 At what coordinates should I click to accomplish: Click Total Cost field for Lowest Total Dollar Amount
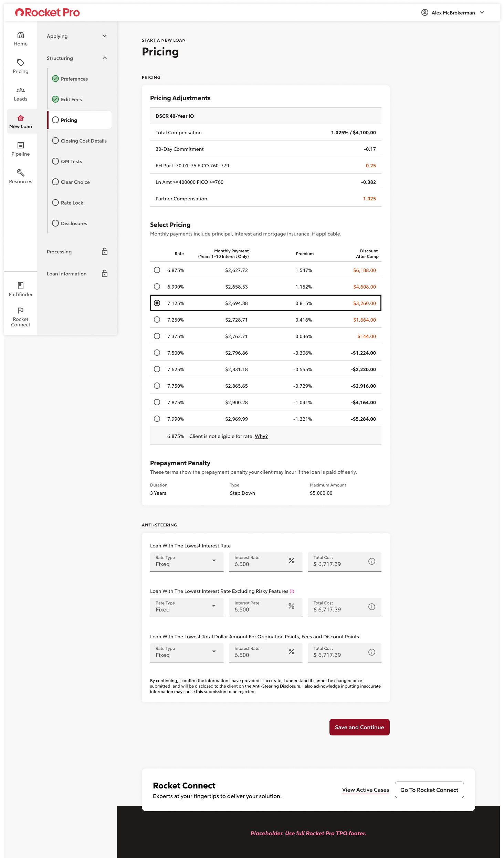[x=344, y=653]
